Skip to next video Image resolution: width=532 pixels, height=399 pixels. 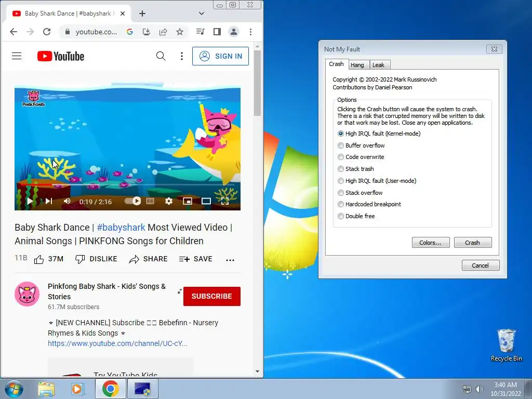pyautogui.click(x=48, y=201)
